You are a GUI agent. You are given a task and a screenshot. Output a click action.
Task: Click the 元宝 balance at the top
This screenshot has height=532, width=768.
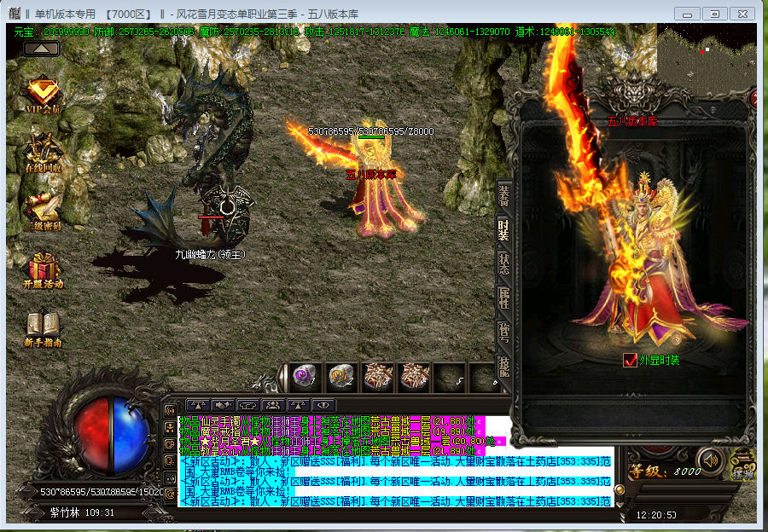[x=51, y=32]
